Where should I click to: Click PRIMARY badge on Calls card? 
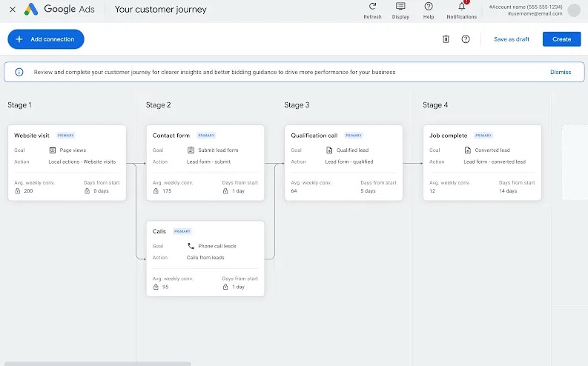(182, 231)
